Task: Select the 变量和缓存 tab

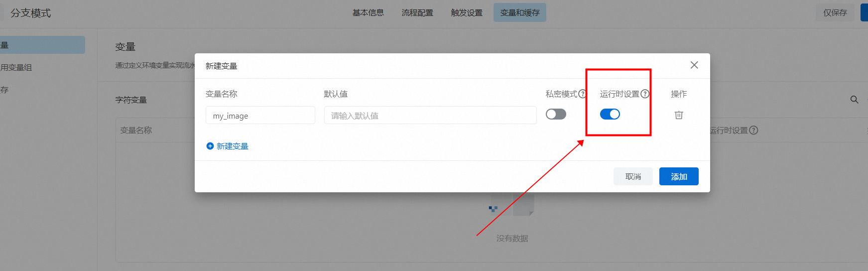Action: pyautogui.click(x=520, y=12)
